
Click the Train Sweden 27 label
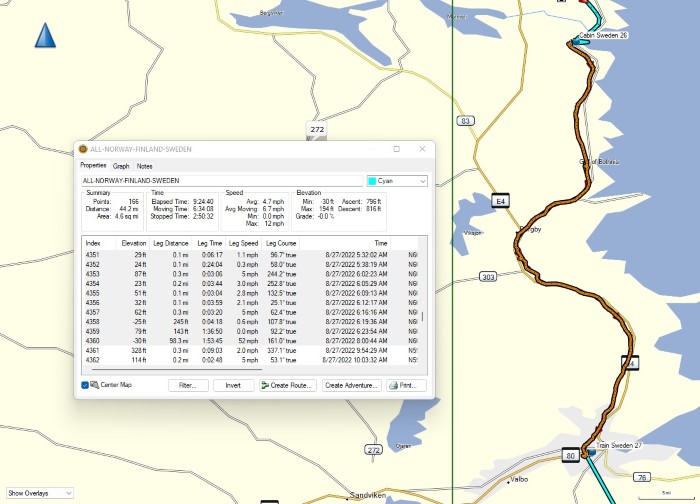[x=619, y=446]
